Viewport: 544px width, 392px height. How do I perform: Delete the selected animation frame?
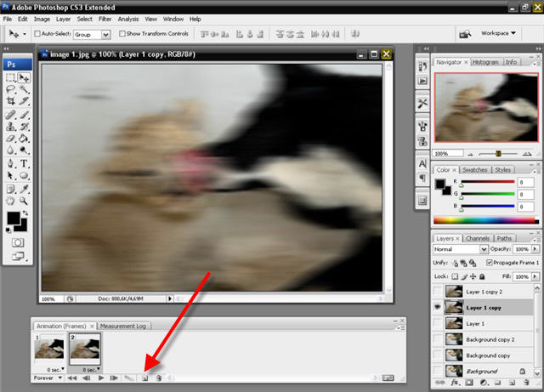point(159,378)
